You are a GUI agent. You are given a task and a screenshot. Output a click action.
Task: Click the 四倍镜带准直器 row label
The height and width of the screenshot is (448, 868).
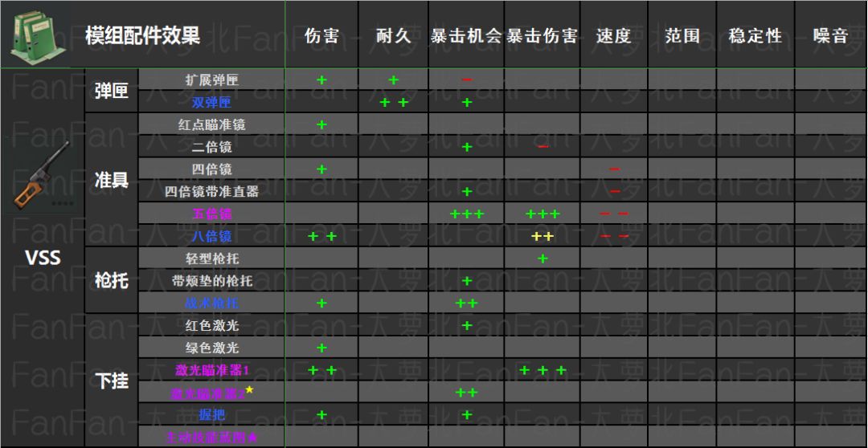pyautogui.click(x=212, y=192)
